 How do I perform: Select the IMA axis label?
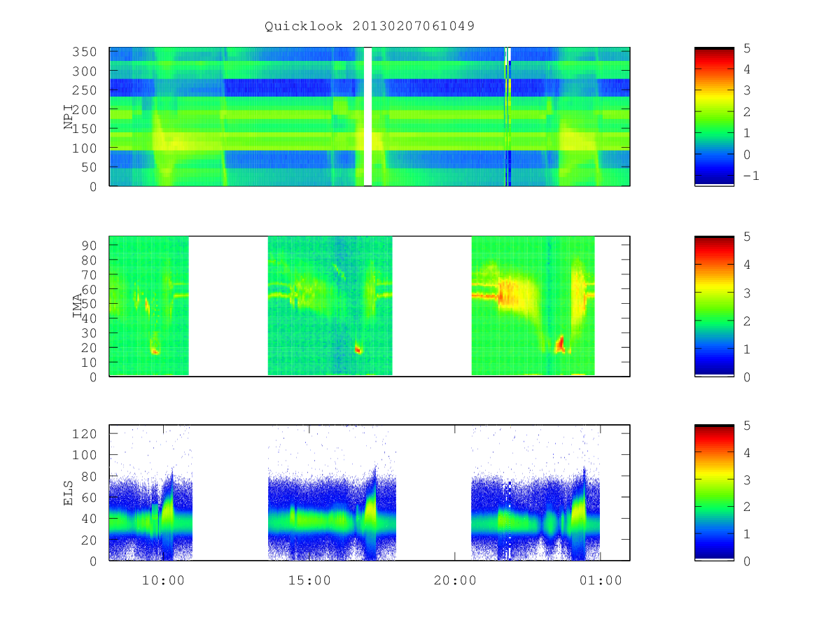(x=78, y=306)
